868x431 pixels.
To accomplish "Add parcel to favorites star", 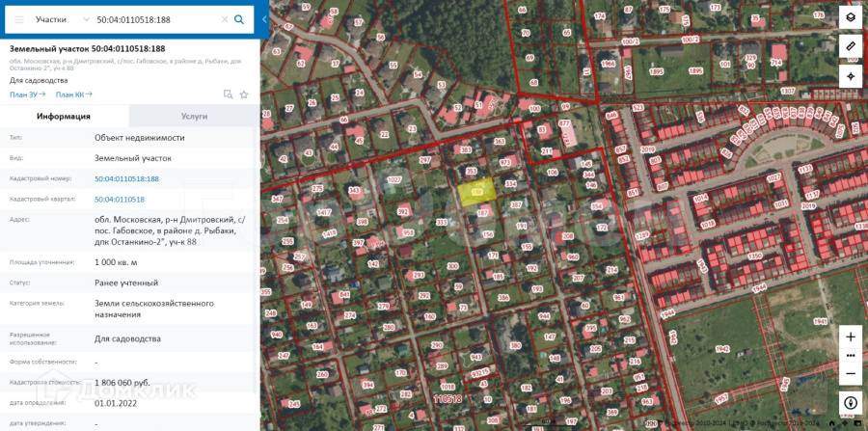I will tap(244, 94).
